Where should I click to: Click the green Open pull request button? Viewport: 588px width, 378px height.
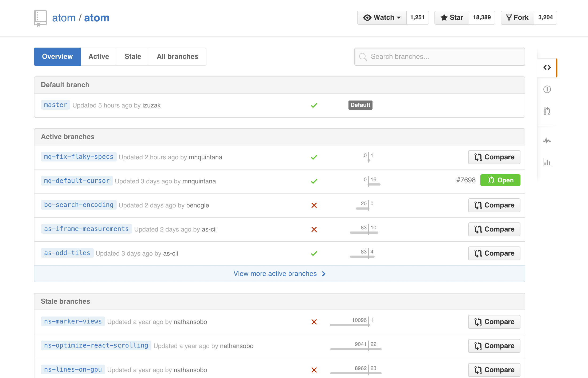[x=500, y=180]
